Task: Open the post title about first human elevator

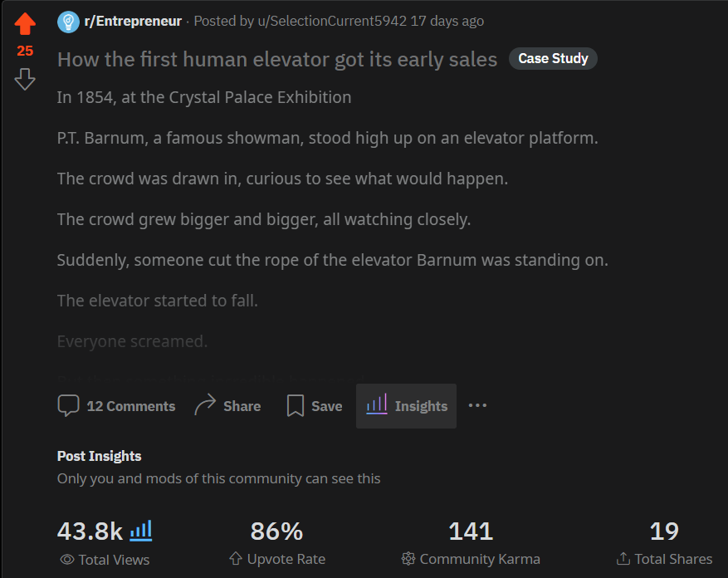Action: click(x=277, y=59)
